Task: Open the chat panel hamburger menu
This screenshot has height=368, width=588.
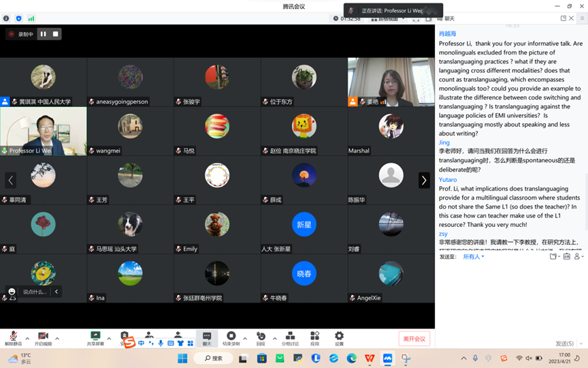Action: click(582, 18)
